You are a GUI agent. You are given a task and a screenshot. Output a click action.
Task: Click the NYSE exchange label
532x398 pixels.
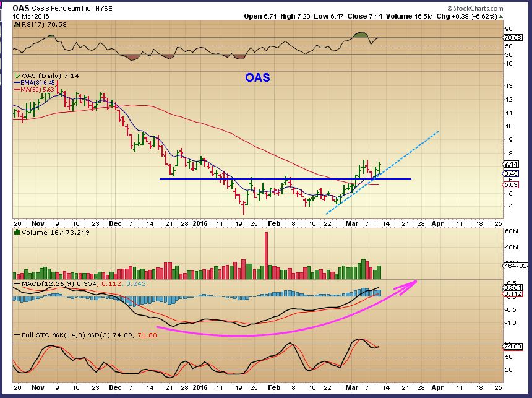103,9
